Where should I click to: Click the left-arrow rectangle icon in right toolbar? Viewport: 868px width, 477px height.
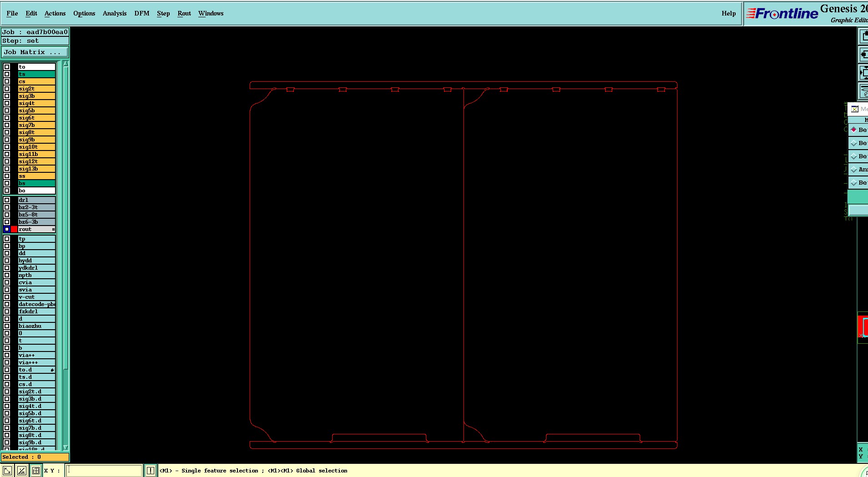point(863,54)
